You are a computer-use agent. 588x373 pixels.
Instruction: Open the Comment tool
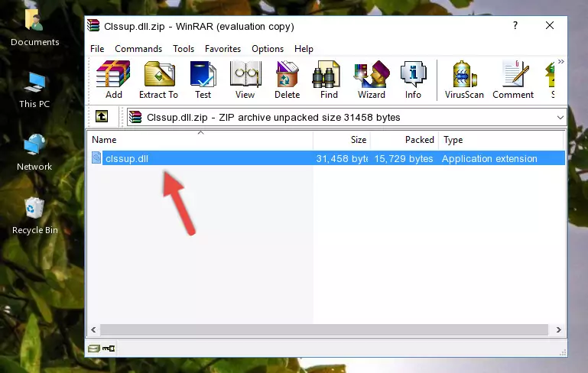[513, 79]
